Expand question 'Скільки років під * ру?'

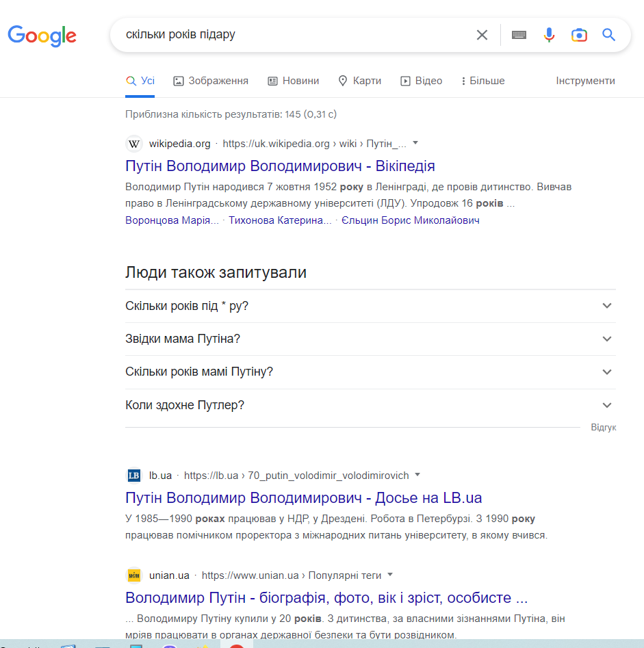coord(370,306)
